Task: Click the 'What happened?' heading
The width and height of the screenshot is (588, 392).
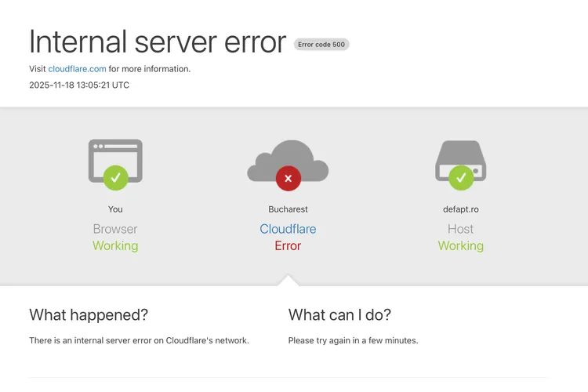Action: (89, 314)
